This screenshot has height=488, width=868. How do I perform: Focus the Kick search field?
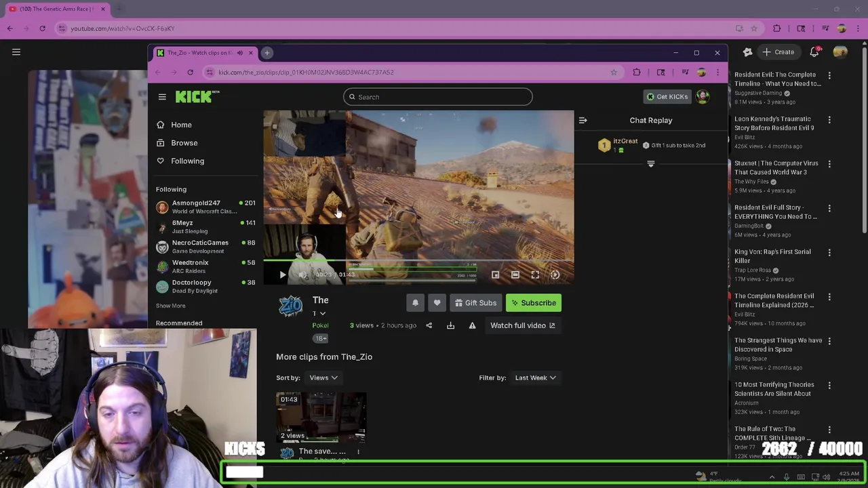(x=437, y=97)
